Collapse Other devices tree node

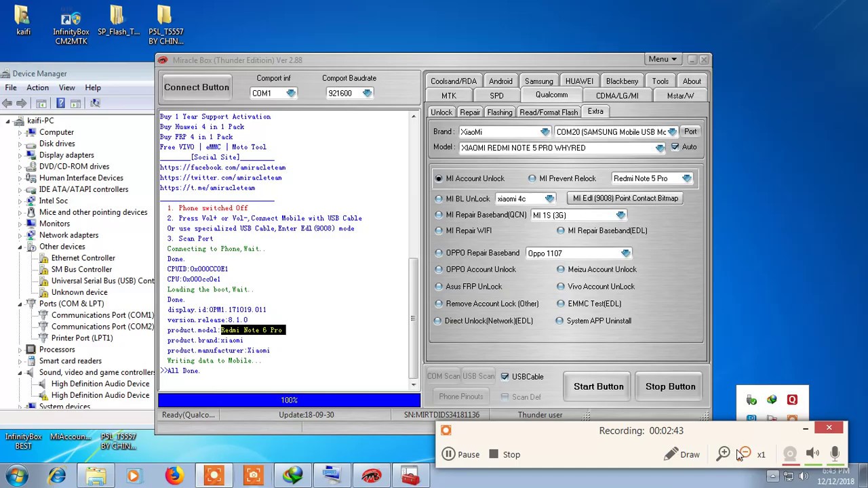point(20,247)
